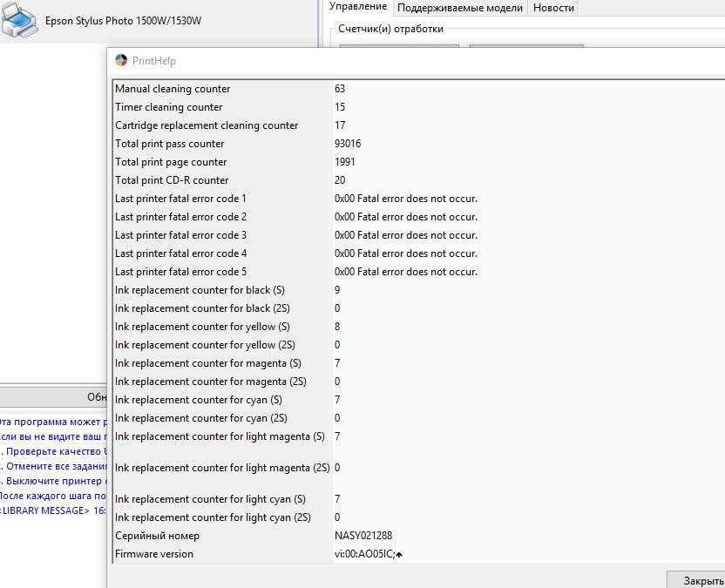The image size is (725, 588).
Task: Click the Серийный номер label
Action: pos(157,536)
